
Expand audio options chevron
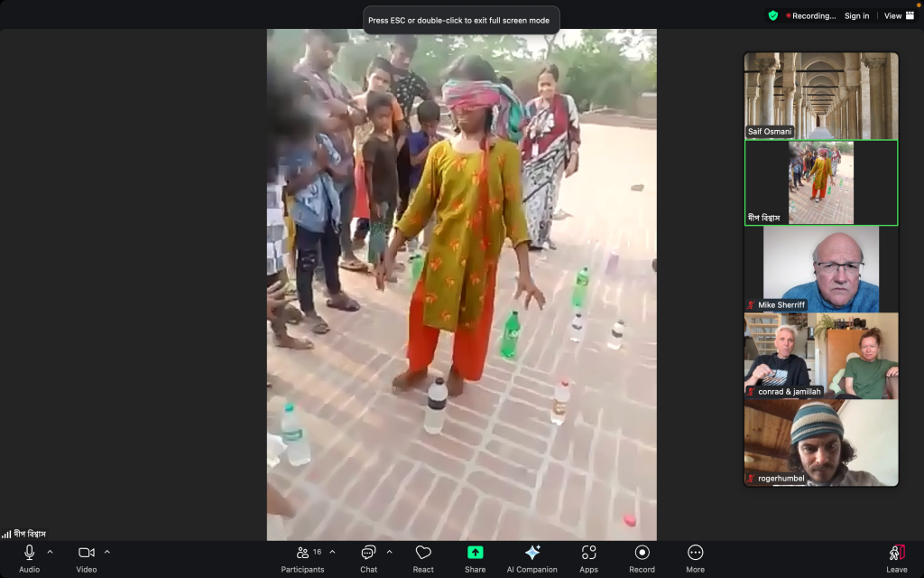(50, 552)
